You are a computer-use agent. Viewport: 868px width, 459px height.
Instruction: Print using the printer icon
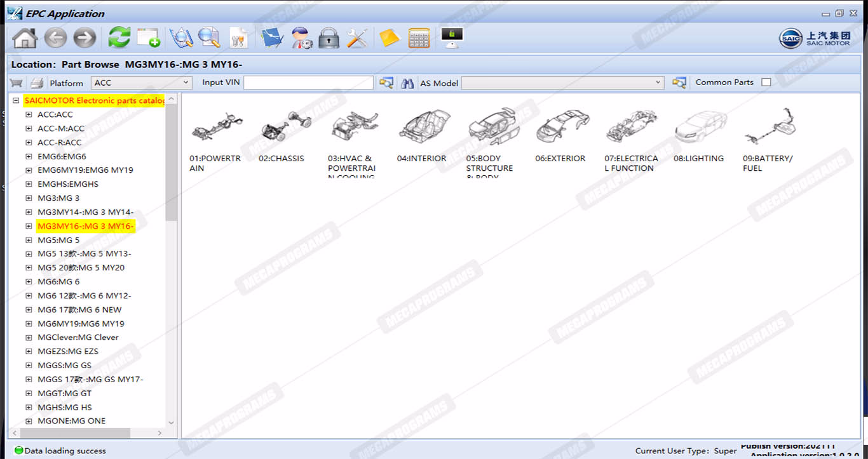37,83
